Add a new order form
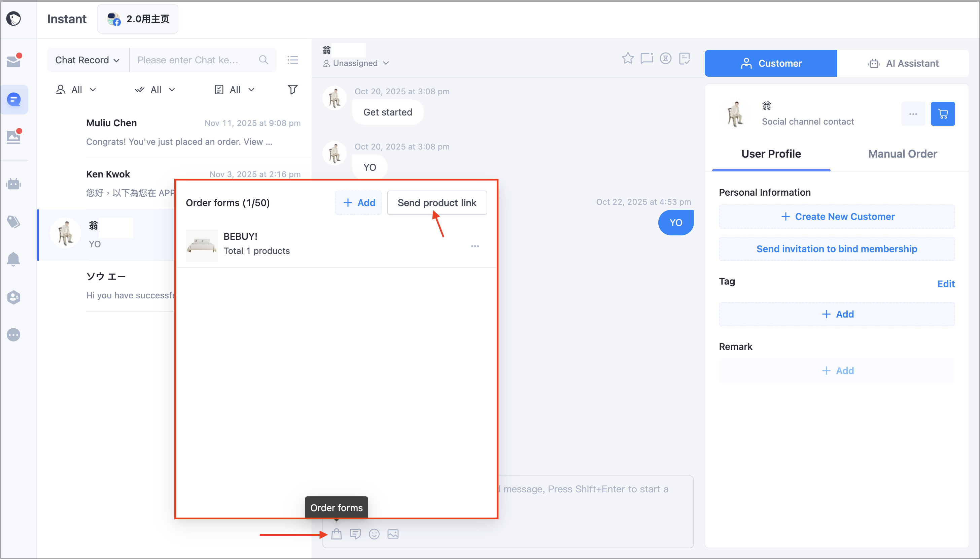The image size is (980, 559). [x=359, y=203]
